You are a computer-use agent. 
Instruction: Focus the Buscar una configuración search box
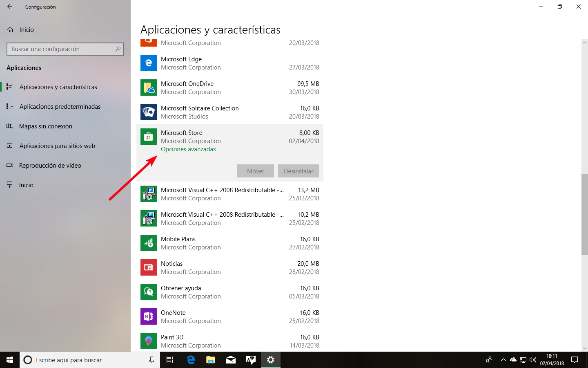click(x=65, y=49)
